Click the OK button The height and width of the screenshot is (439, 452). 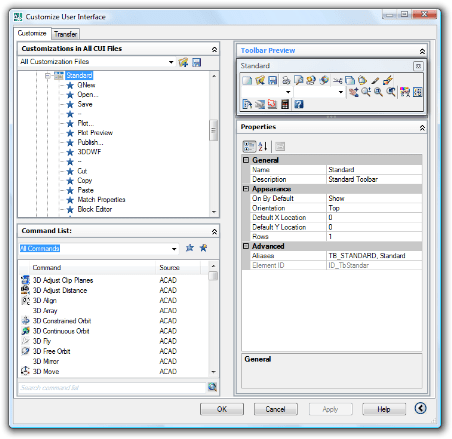(222, 409)
